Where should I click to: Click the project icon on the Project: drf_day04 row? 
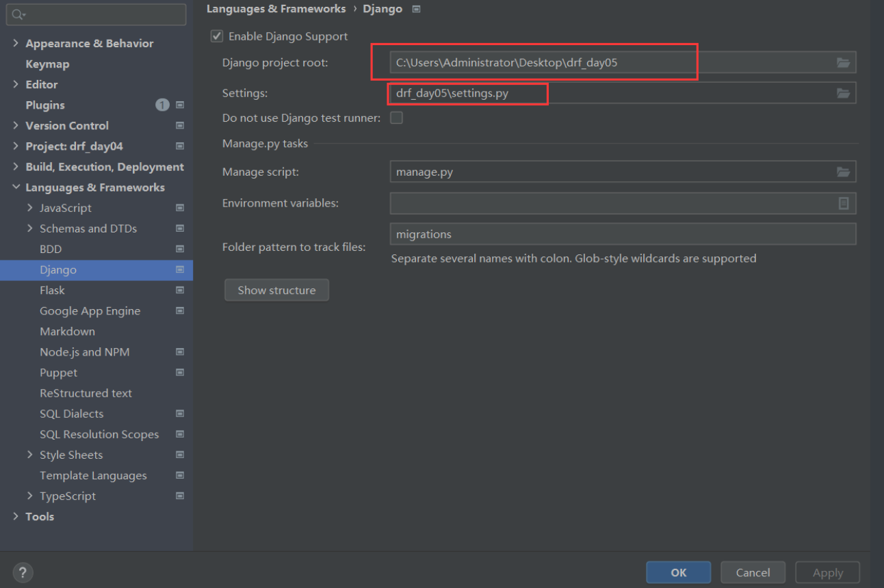[180, 146]
